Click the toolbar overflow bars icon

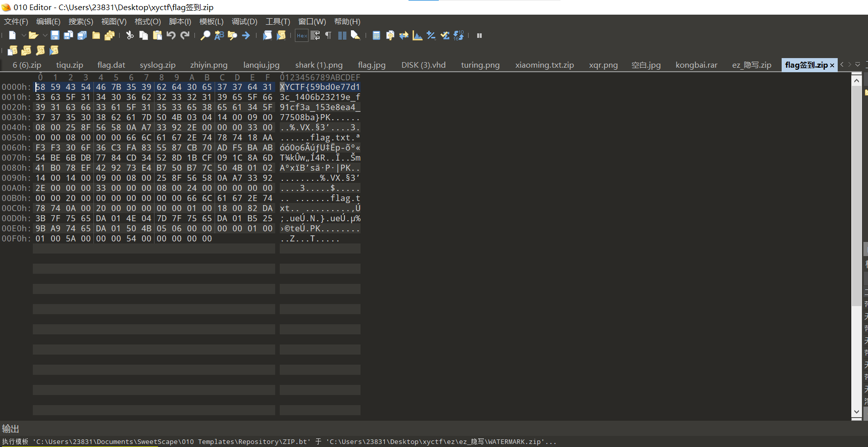pos(479,35)
